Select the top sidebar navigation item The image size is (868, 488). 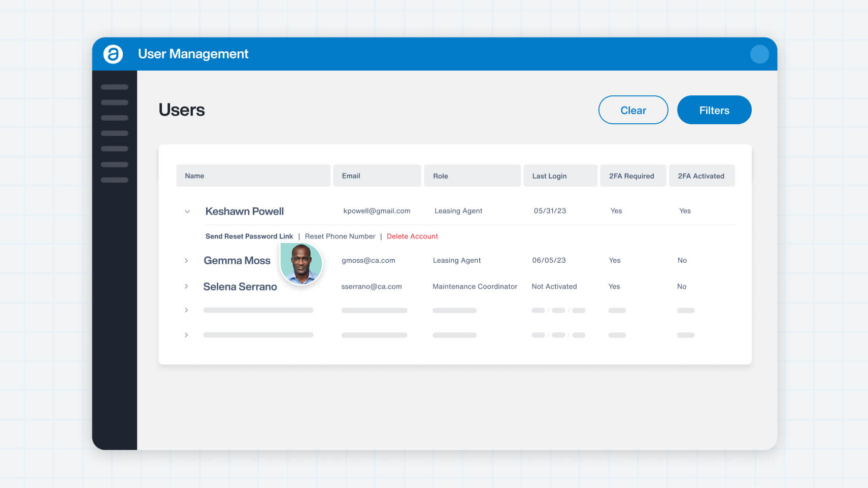click(x=115, y=87)
